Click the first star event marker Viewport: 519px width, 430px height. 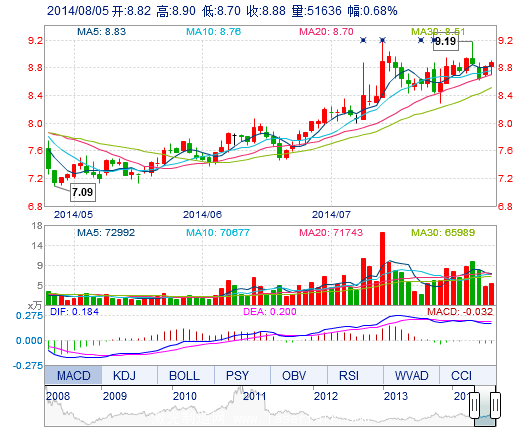coord(363,40)
